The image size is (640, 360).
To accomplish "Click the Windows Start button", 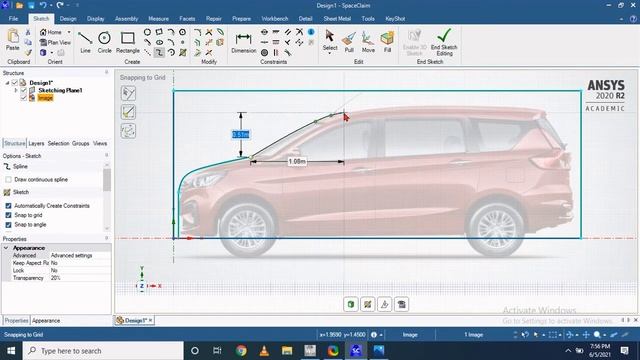I will 11,351.
